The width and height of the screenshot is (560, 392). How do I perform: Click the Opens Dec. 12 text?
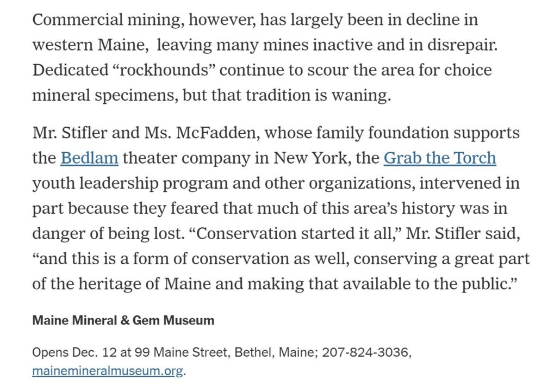point(74,352)
